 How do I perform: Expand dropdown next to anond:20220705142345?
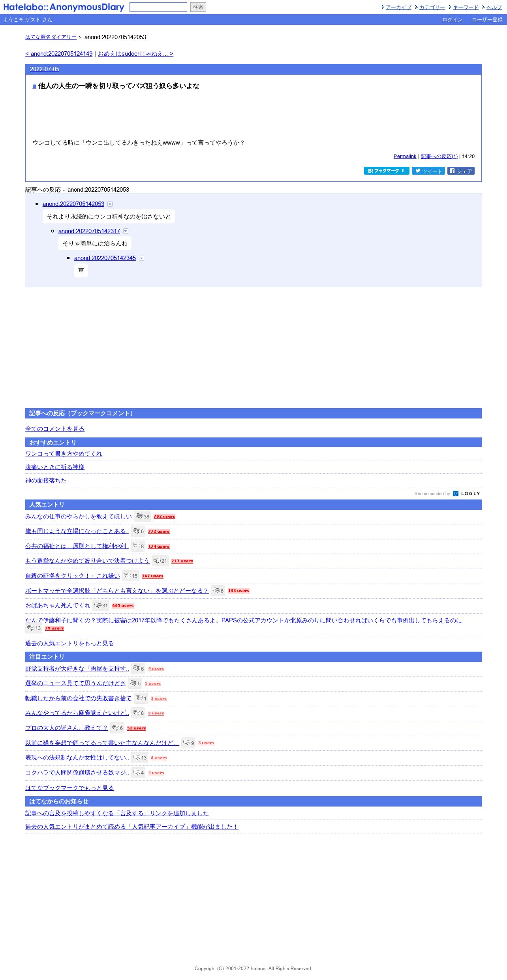click(x=142, y=258)
